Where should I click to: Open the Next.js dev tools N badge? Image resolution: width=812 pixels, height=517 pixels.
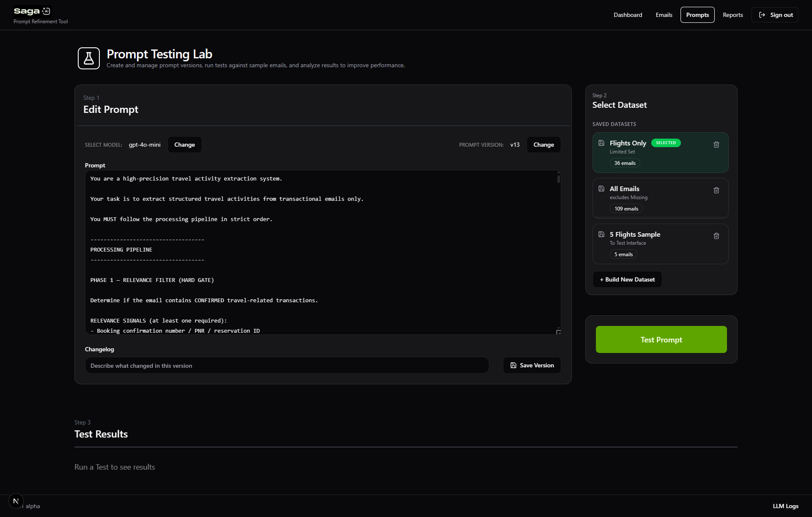16,501
